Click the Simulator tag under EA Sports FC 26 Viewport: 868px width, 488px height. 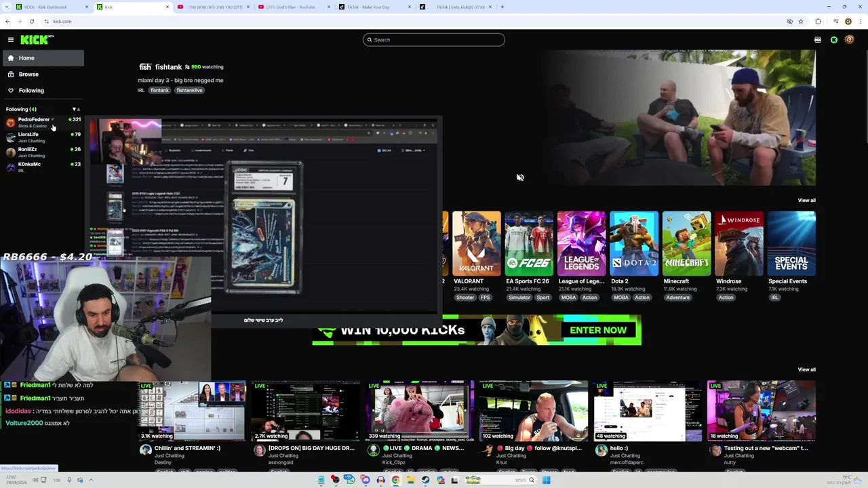tap(519, 298)
